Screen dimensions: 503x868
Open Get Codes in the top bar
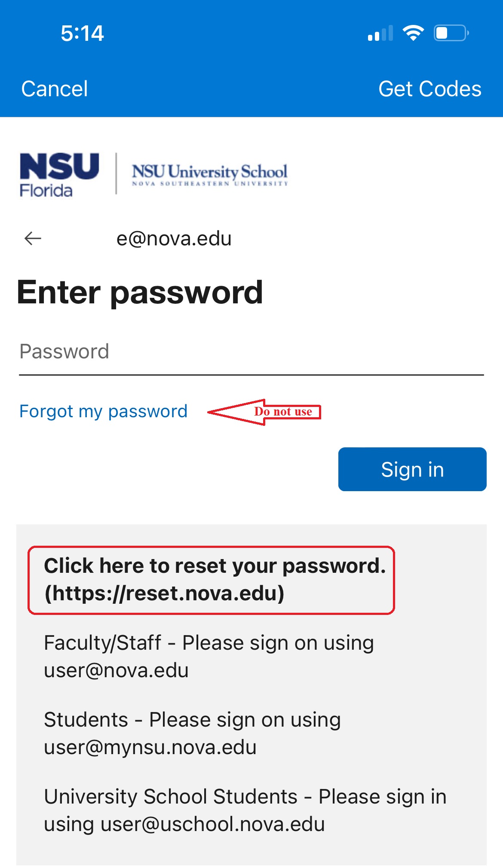[x=429, y=89]
